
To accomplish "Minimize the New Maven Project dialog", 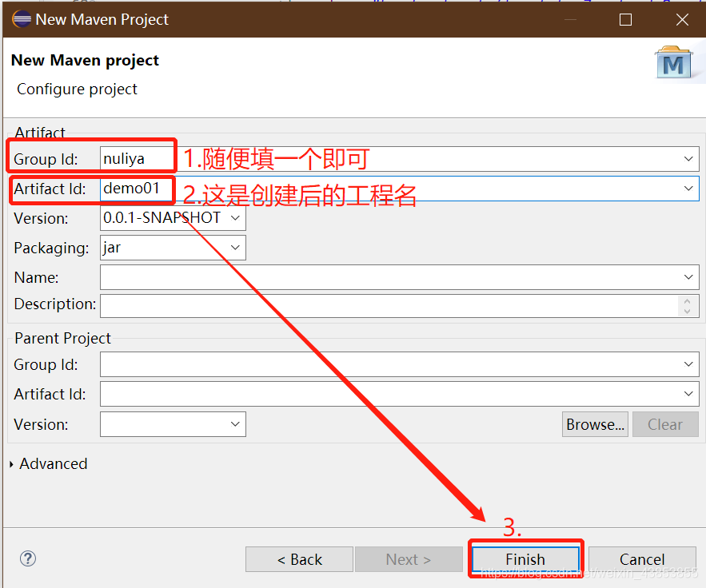I will (570, 19).
